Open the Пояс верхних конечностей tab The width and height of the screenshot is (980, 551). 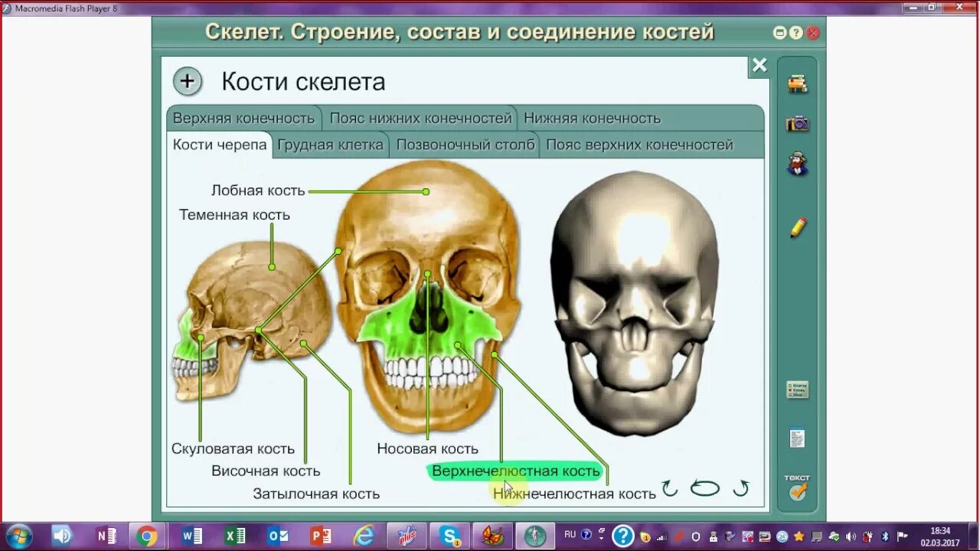coord(639,145)
